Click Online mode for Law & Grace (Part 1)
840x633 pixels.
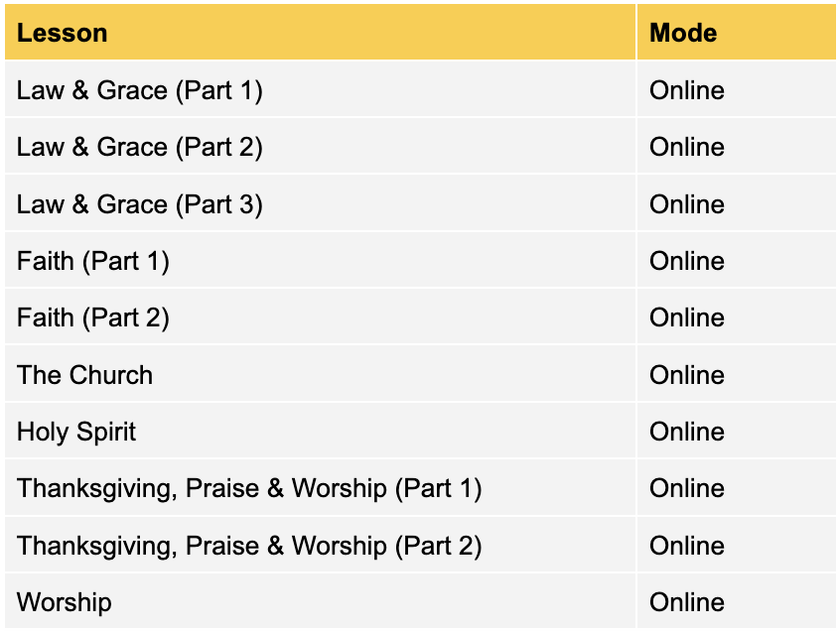(x=687, y=90)
